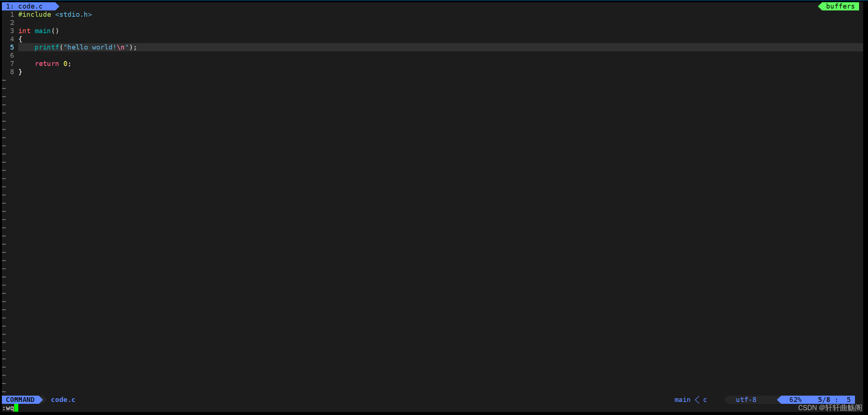Image resolution: width=868 pixels, height=415 pixels.
Task: Click the "hello world!\n" string literal
Action: tap(96, 47)
